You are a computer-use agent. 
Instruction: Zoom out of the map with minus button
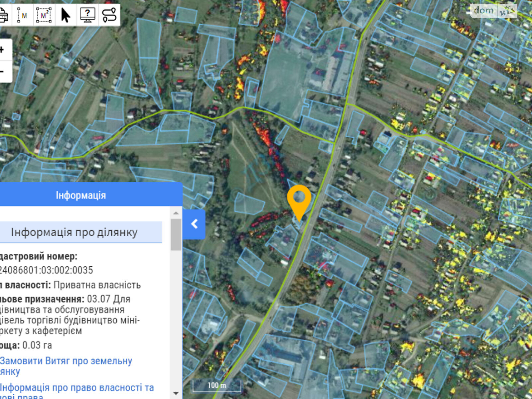pos(3,71)
